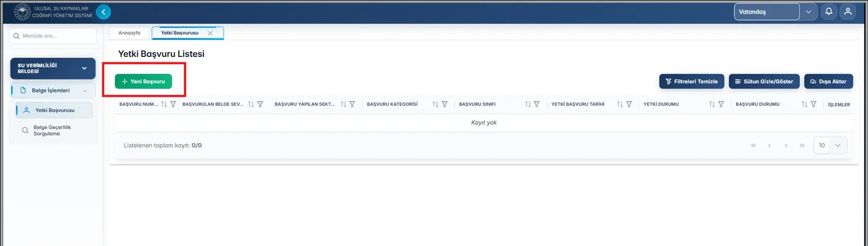
Task: Open the notifications bell
Action: tap(828, 12)
